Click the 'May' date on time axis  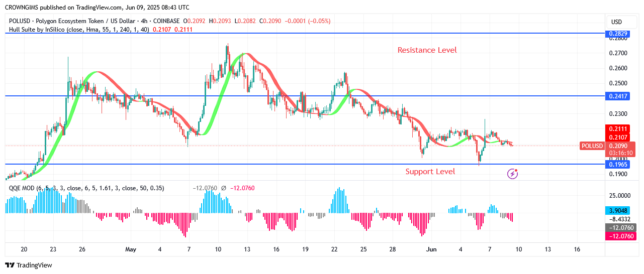(x=131, y=249)
